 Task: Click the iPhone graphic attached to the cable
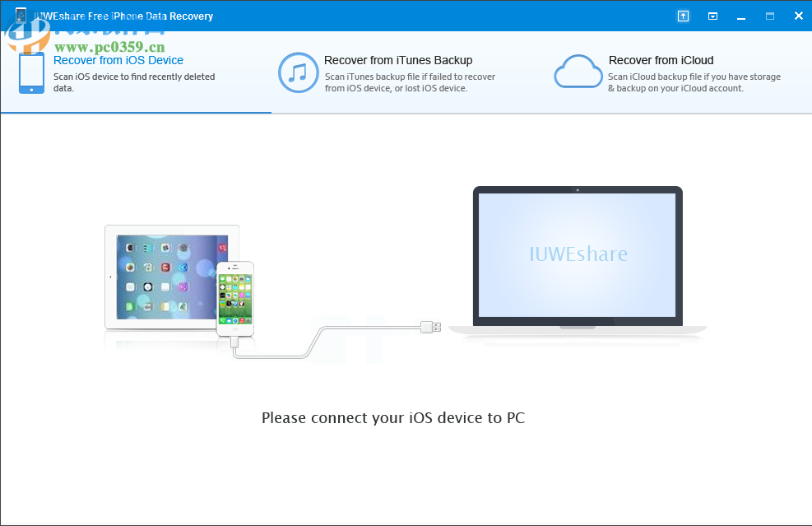pos(235,299)
